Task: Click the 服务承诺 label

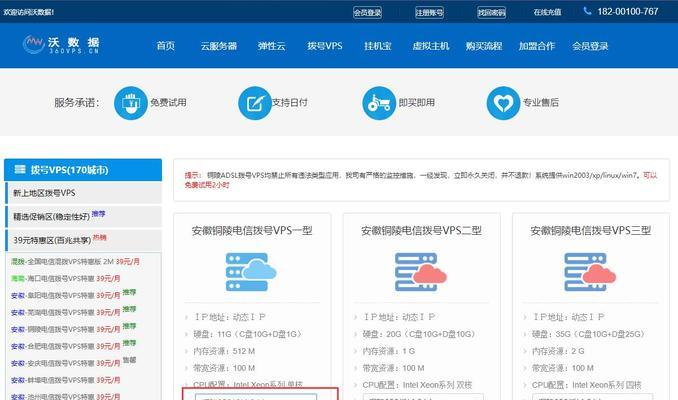Action: tap(77, 103)
